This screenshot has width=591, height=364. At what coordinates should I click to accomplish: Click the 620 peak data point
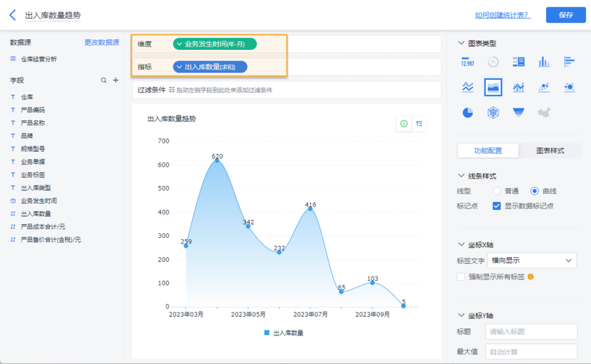point(217,160)
